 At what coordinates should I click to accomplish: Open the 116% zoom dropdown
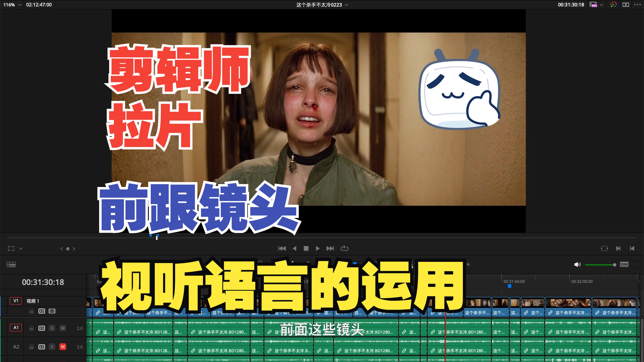(x=12, y=5)
